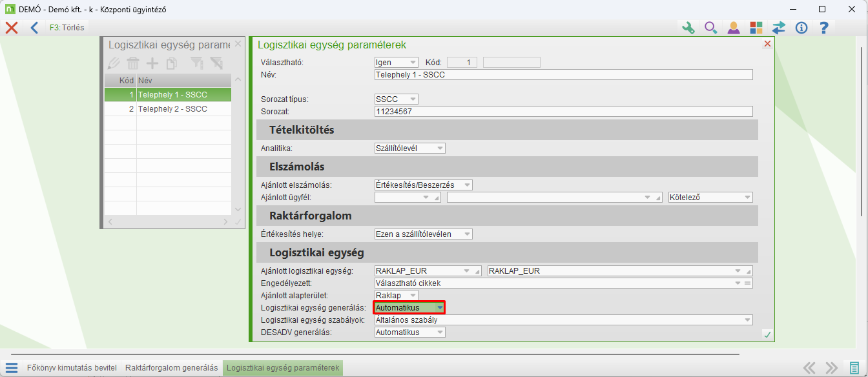The image size is (868, 377).
Task: Switch to Főkönyv kimutatás bevitel tab
Action: [x=72, y=368]
